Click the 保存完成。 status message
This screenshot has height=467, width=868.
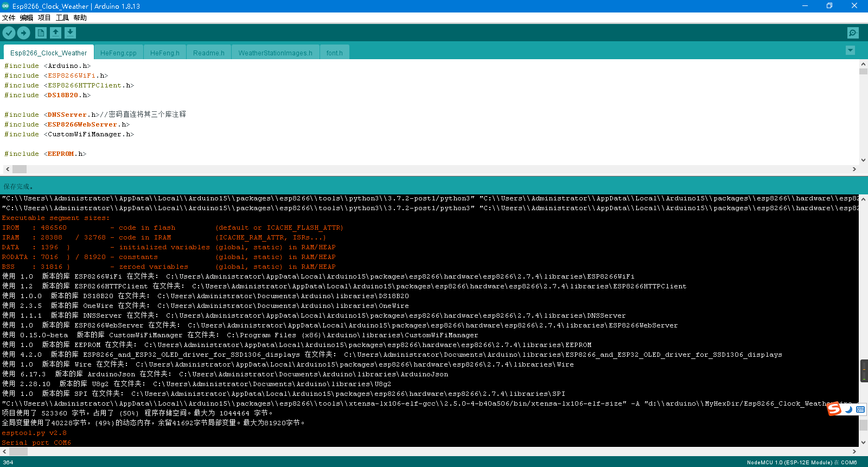[20, 186]
